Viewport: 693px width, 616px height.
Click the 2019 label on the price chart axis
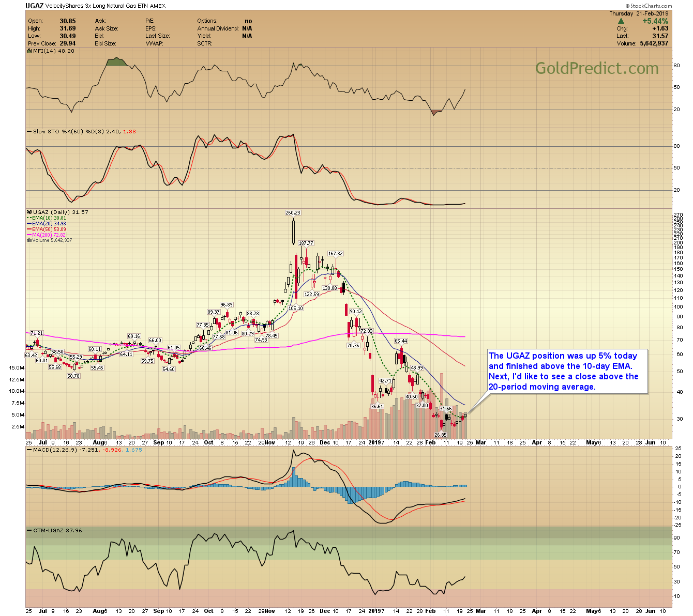[374, 442]
